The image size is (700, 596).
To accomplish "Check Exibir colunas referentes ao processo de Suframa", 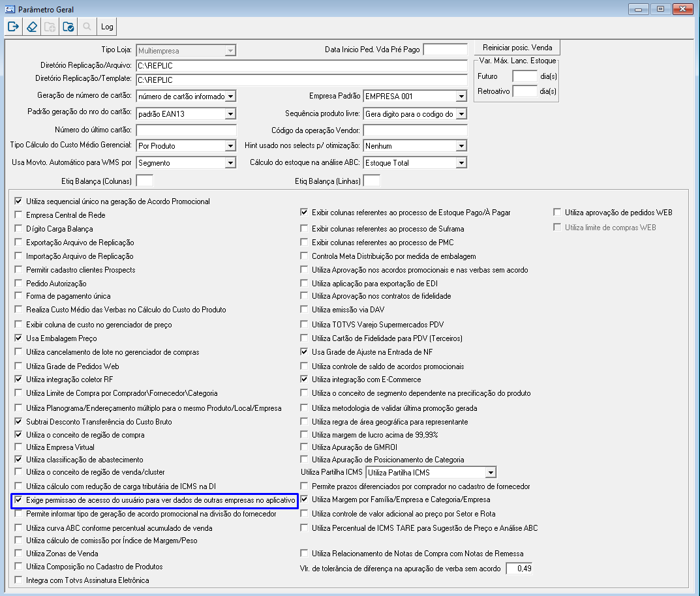I will coord(304,228).
